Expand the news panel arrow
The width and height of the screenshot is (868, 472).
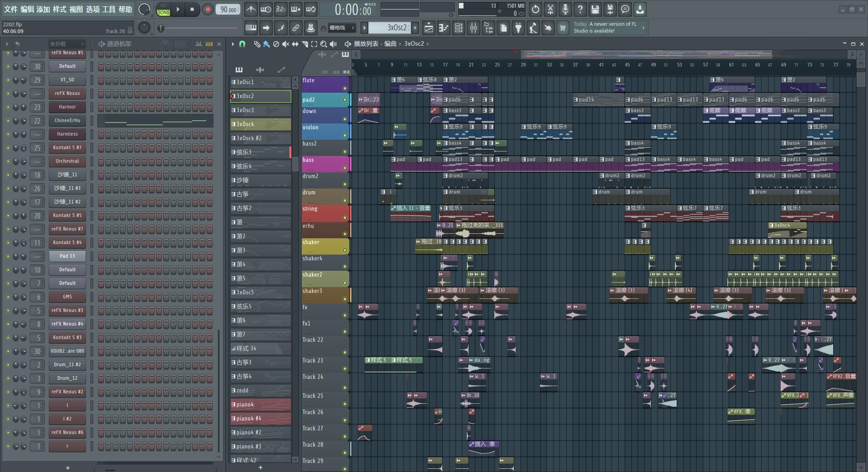(644, 28)
